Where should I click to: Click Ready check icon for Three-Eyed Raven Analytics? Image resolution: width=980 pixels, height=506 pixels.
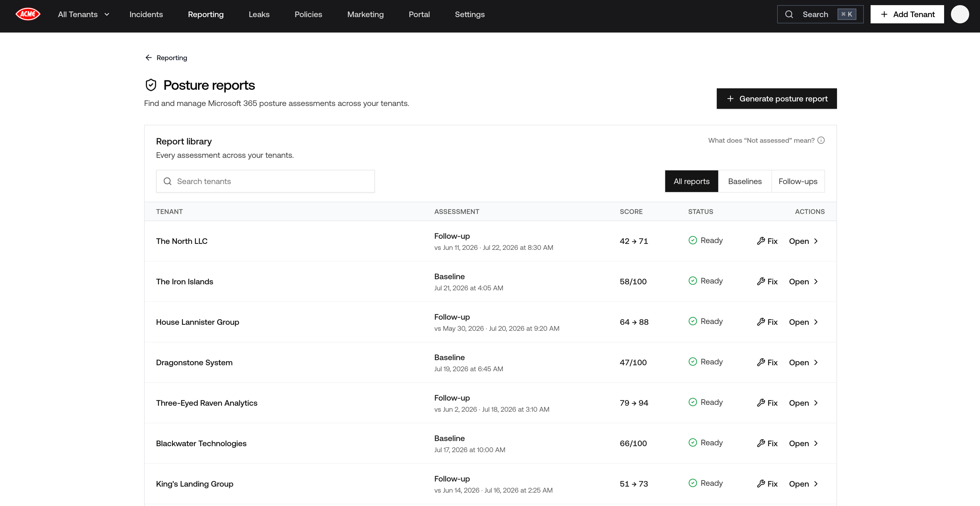click(693, 402)
